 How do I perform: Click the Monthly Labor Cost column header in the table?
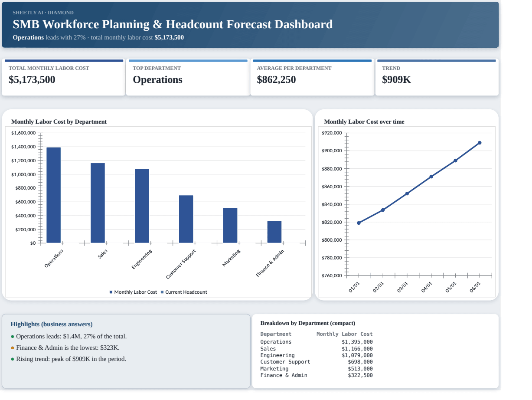[345, 334]
